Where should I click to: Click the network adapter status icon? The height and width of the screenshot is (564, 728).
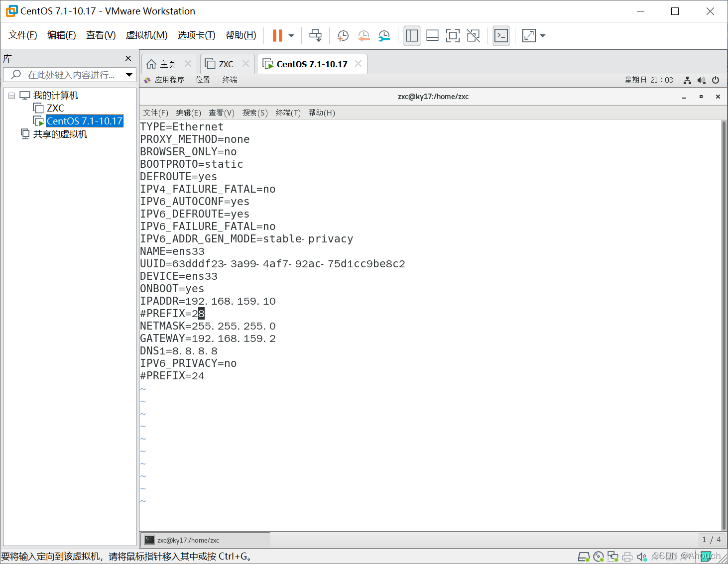tap(613, 557)
